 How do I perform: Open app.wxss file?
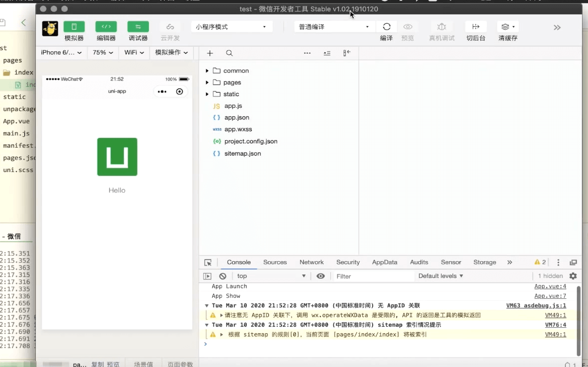(x=238, y=129)
